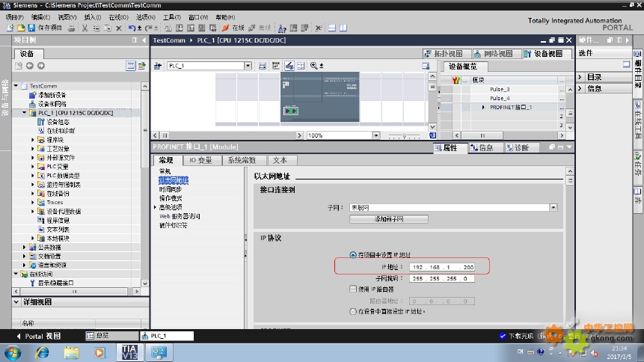
Task: Open File Explorer from taskbar
Action: tap(71, 352)
